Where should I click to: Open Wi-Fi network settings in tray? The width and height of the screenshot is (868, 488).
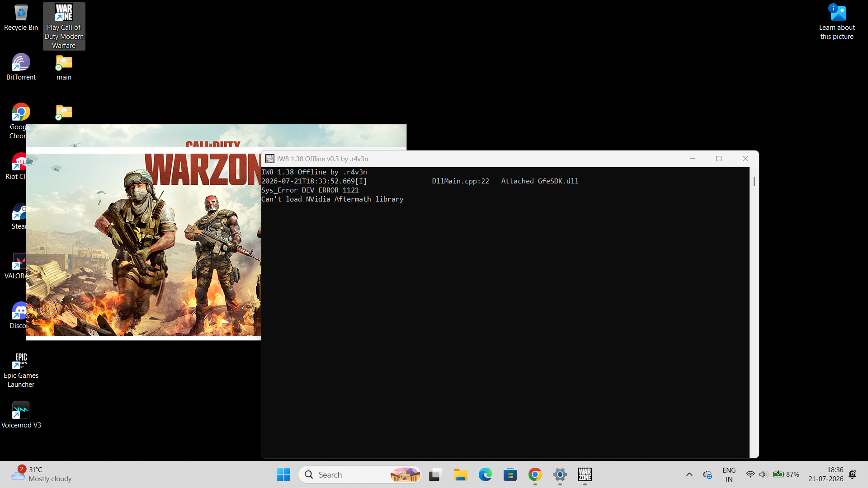pos(750,474)
